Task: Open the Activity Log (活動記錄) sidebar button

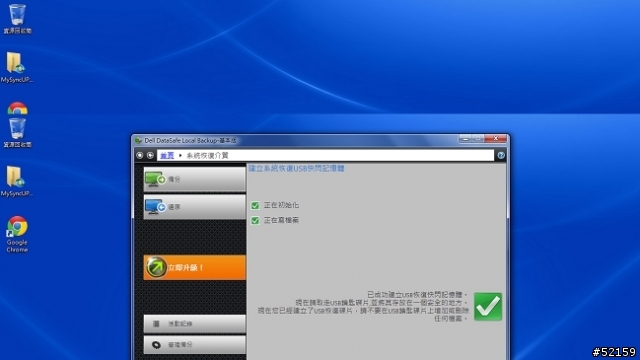Action: click(195, 324)
